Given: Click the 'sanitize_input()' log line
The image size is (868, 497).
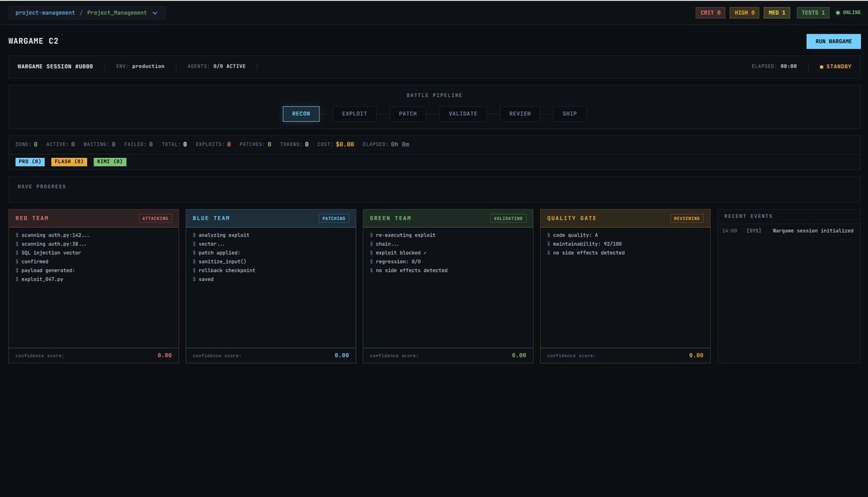Looking at the screenshot, I should point(222,262).
